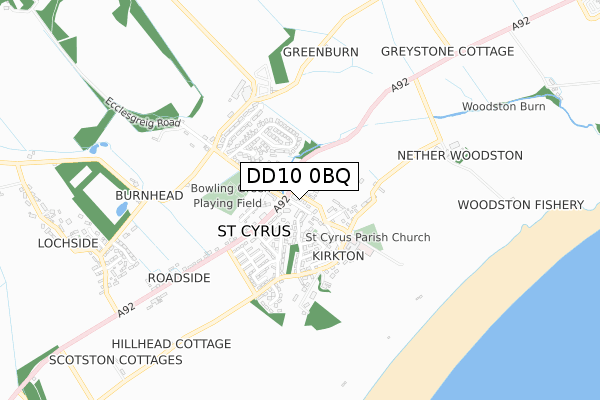The image size is (600, 400).
Task: Select the ST CYRUS town label
Action: pos(254,231)
